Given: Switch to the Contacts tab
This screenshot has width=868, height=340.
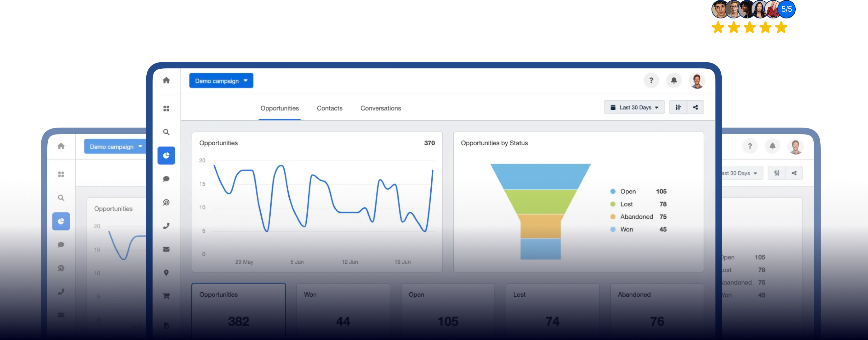Looking at the screenshot, I should [329, 108].
